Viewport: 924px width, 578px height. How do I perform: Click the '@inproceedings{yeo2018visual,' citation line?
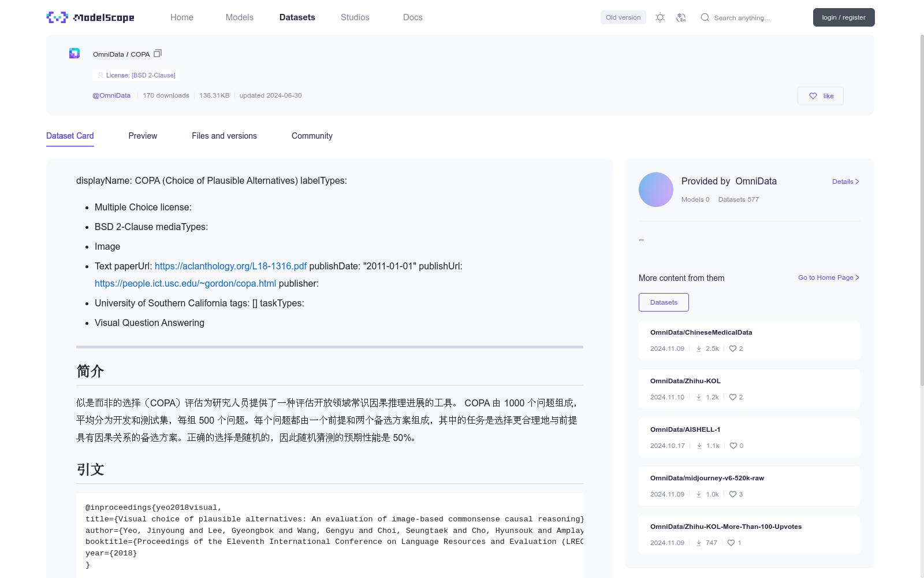pos(153,507)
